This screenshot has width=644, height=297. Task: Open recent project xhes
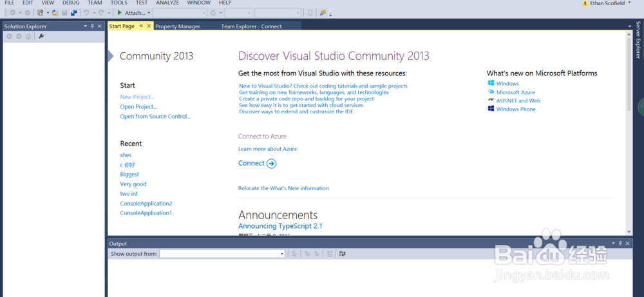pyautogui.click(x=126, y=155)
